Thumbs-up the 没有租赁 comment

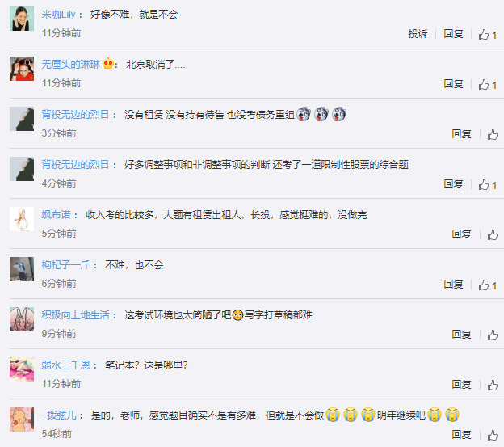(x=492, y=134)
